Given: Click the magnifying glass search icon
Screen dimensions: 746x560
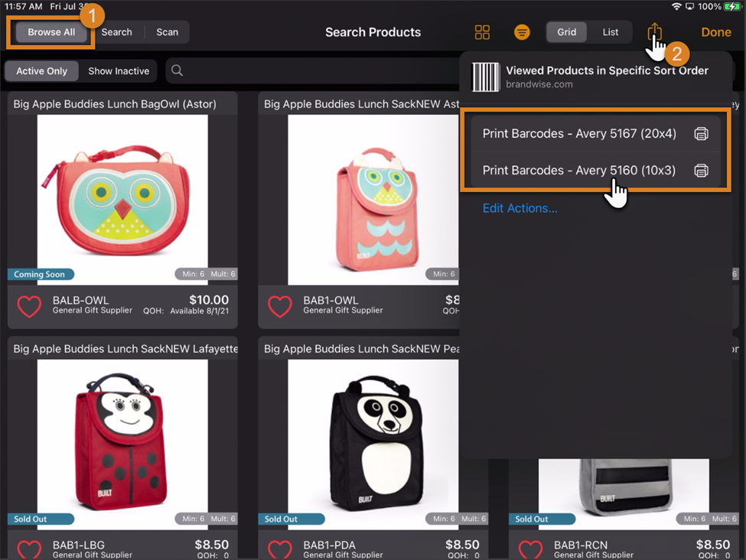Looking at the screenshot, I should [x=177, y=70].
